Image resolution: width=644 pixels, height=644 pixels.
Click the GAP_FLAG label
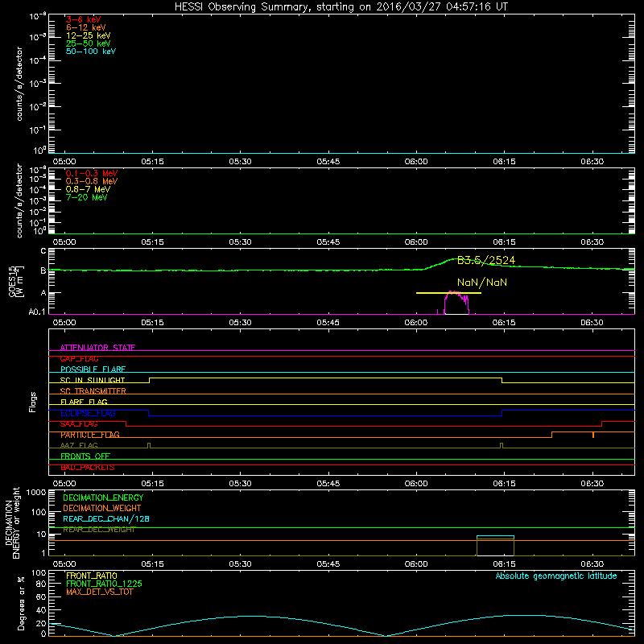(79, 358)
